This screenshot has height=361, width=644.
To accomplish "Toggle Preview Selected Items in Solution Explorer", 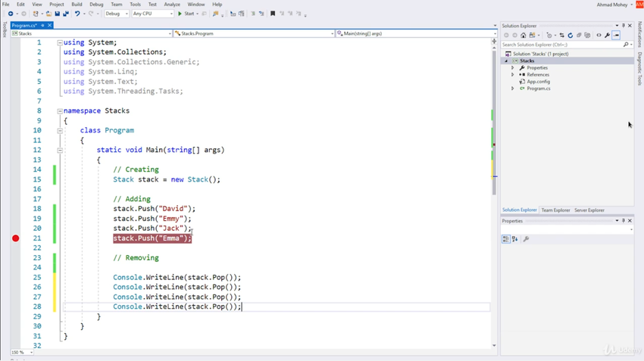I will [x=616, y=36].
